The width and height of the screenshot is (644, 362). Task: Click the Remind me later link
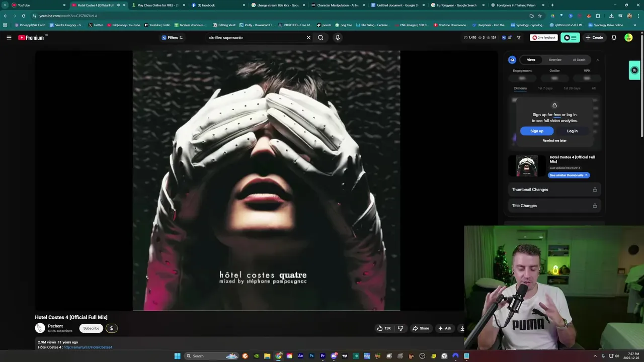[554, 141]
